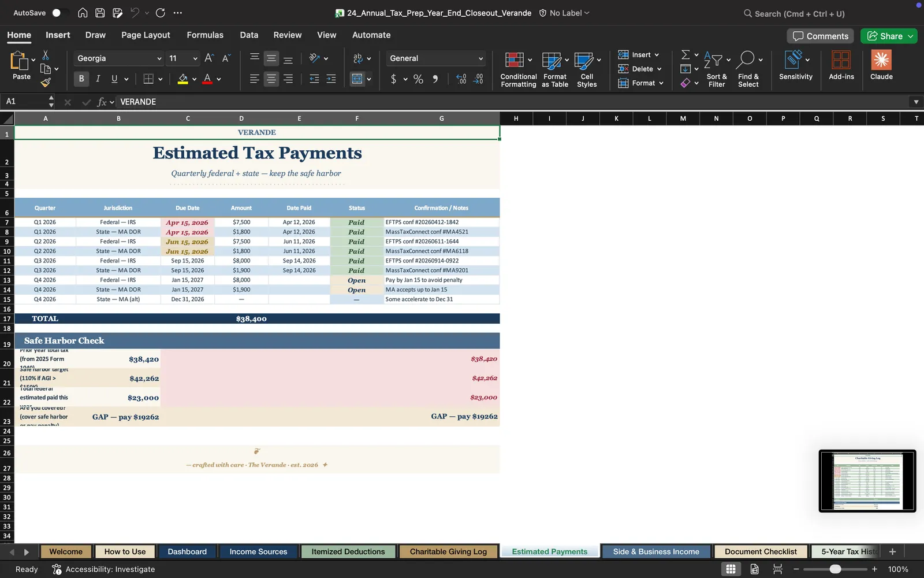This screenshot has height=578, width=924.
Task: Click Accessibility: Investigate status
Action: [x=104, y=569]
